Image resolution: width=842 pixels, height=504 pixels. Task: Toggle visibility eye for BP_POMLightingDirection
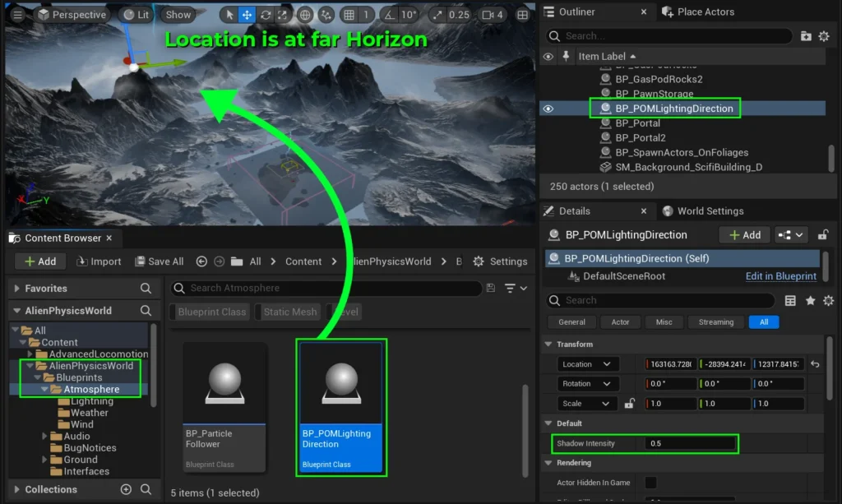(x=548, y=109)
